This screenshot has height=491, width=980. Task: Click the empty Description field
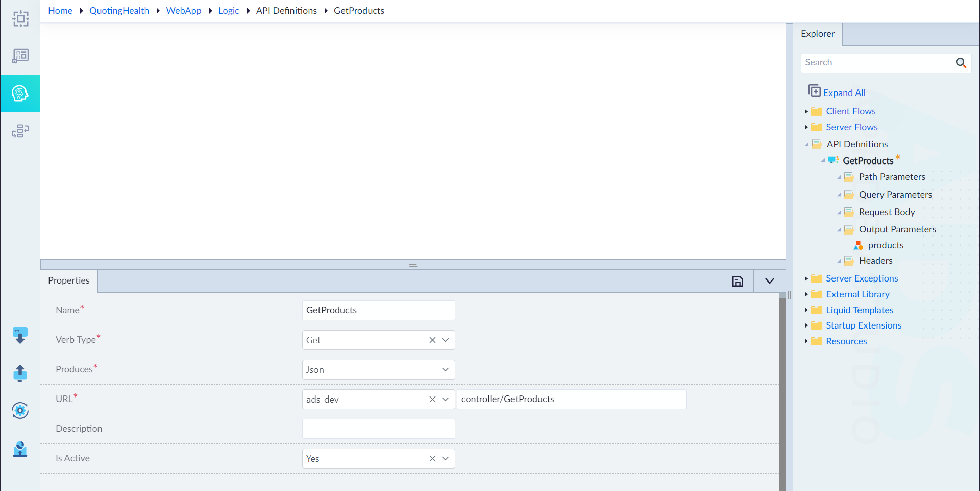pos(378,429)
